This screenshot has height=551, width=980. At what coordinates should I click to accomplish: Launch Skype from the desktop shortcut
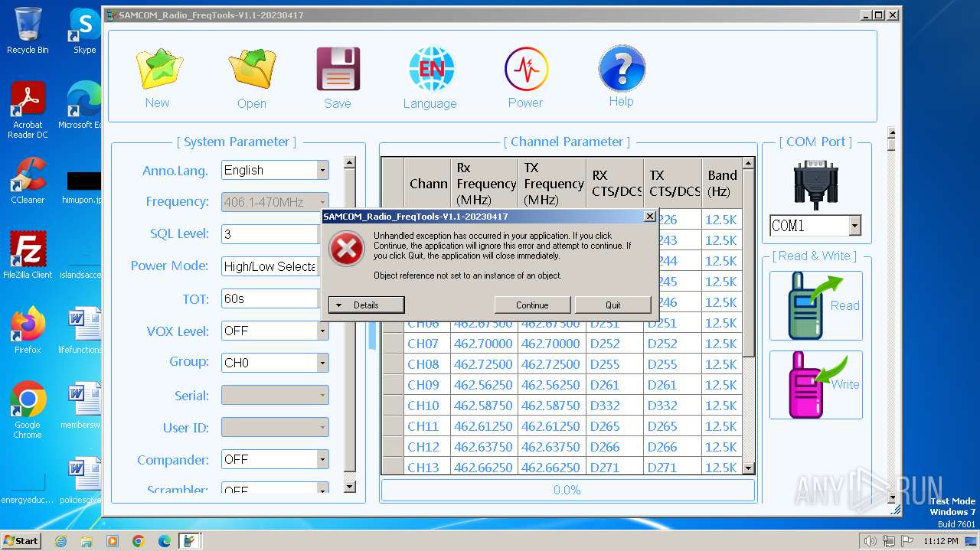(x=84, y=31)
